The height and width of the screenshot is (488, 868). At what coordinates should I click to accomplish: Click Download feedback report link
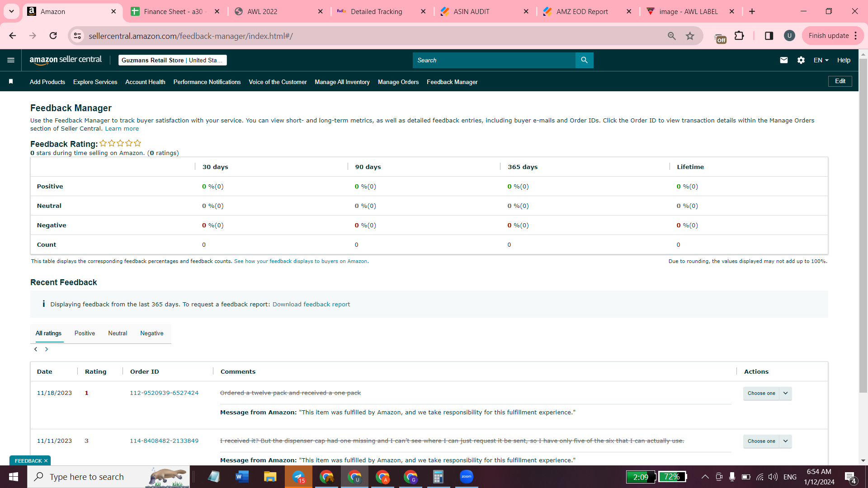click(x=311, y=304)
